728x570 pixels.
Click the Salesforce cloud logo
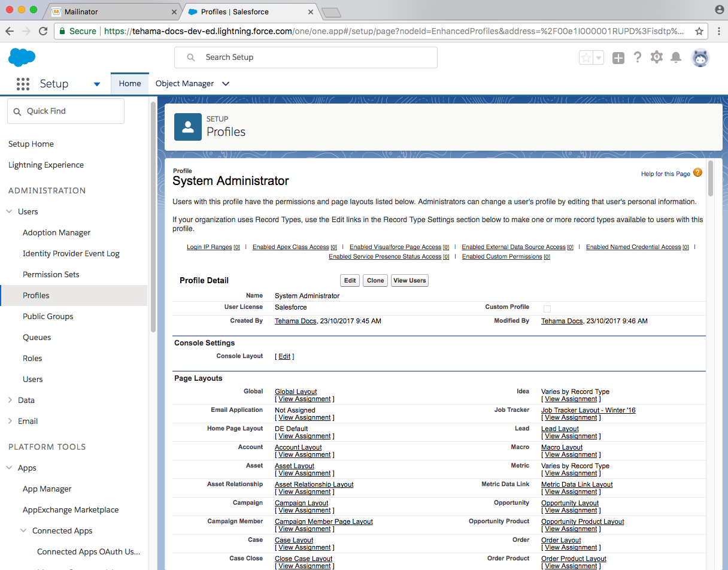[22, 57]
